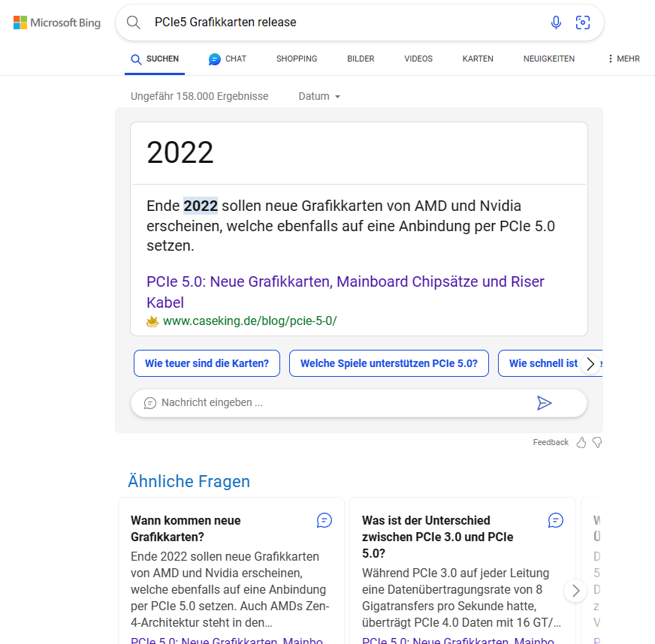The height and width of the screenshot is (644, 655).
Task: Switch to the NEUIGKEITEN tab
Action: pos(549,59)
